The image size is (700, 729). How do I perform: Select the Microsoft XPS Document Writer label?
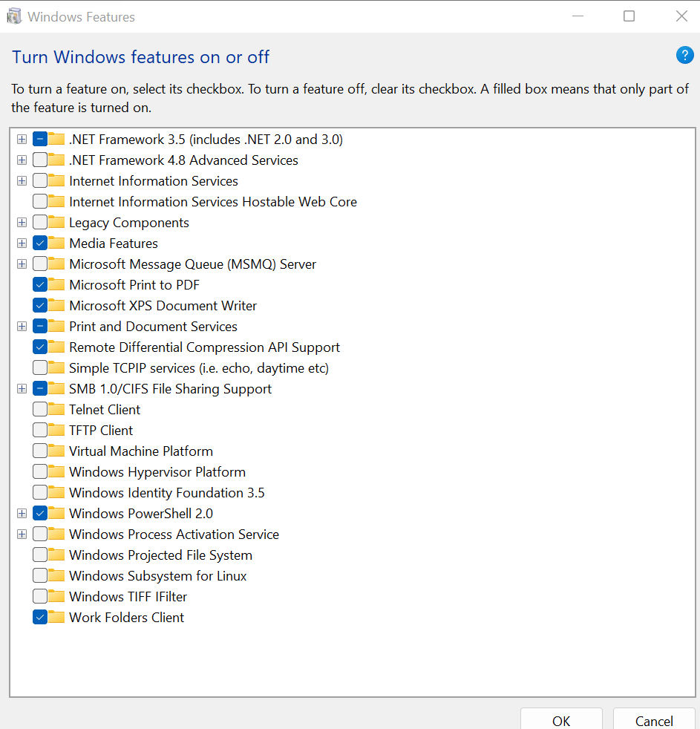point(163,305)
